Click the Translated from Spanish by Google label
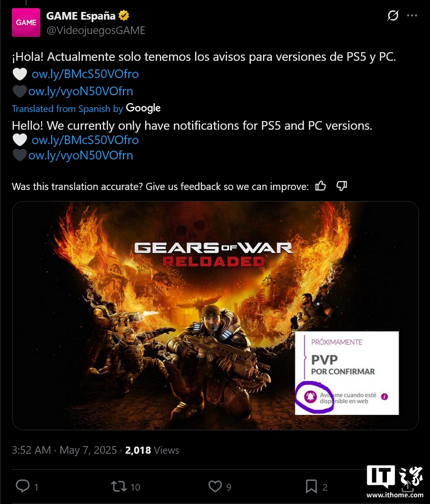This screenshot has width=430, height=504. click(86, 108)
